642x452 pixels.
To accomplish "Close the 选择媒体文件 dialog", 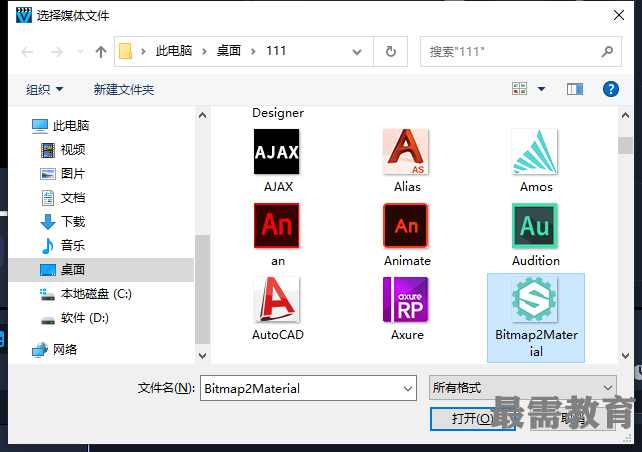I will 619,15.
